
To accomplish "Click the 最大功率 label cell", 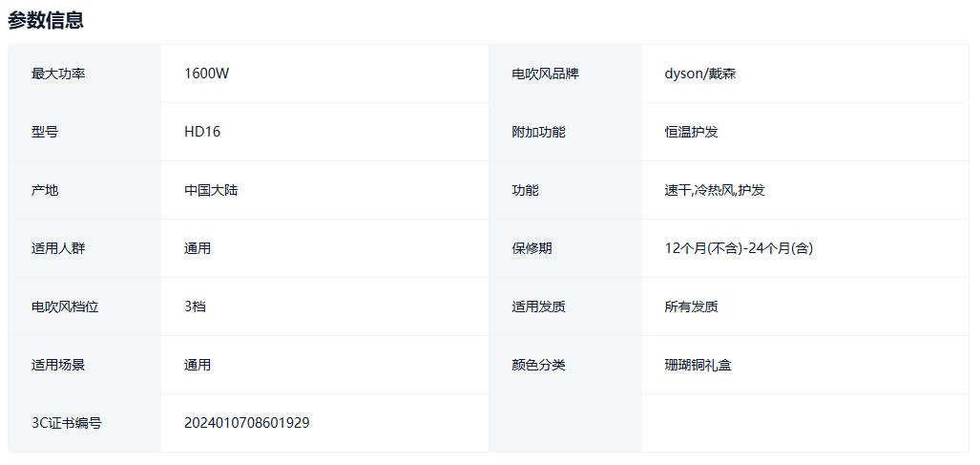I will coord(58,74).
